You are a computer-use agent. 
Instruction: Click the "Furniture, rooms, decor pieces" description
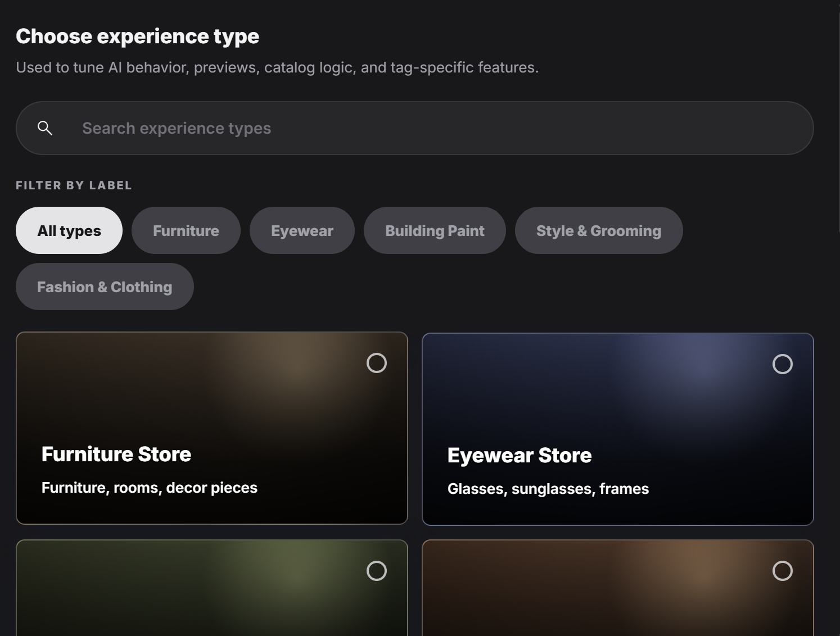150,488
